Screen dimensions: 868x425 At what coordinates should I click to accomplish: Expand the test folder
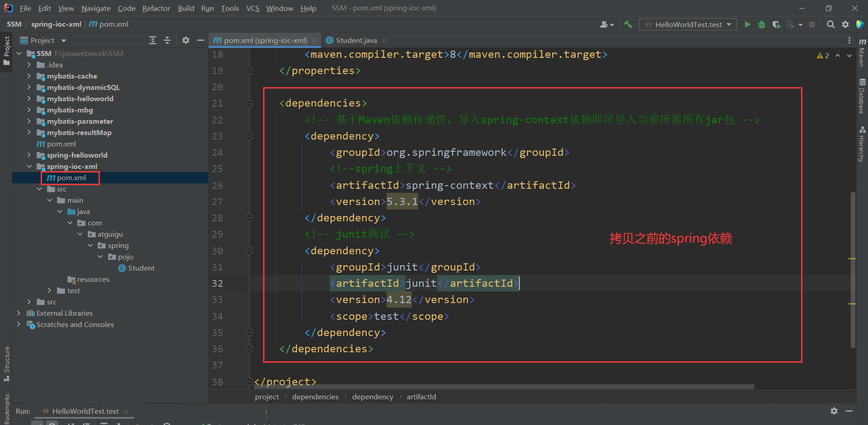(49, 290)
